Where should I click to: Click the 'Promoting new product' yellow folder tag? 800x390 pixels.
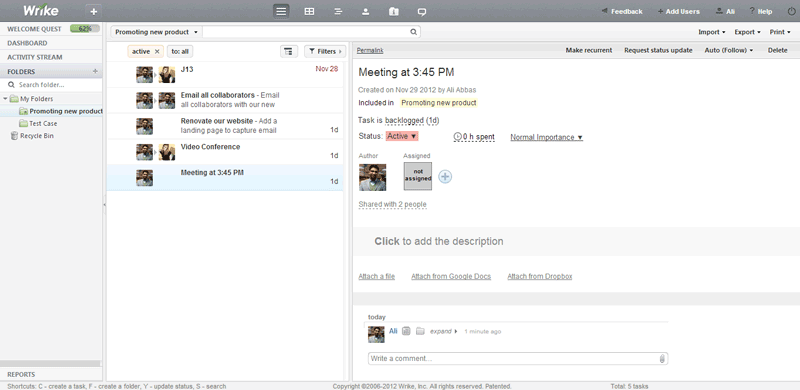(439, 103)
